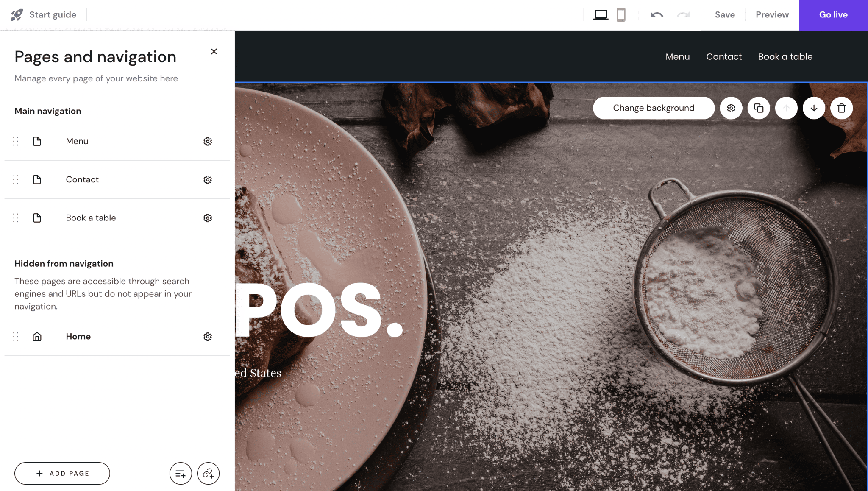This screenshot has height=491, width=868.
Task: Click the delete section trash icon
Action: [841, 108]
